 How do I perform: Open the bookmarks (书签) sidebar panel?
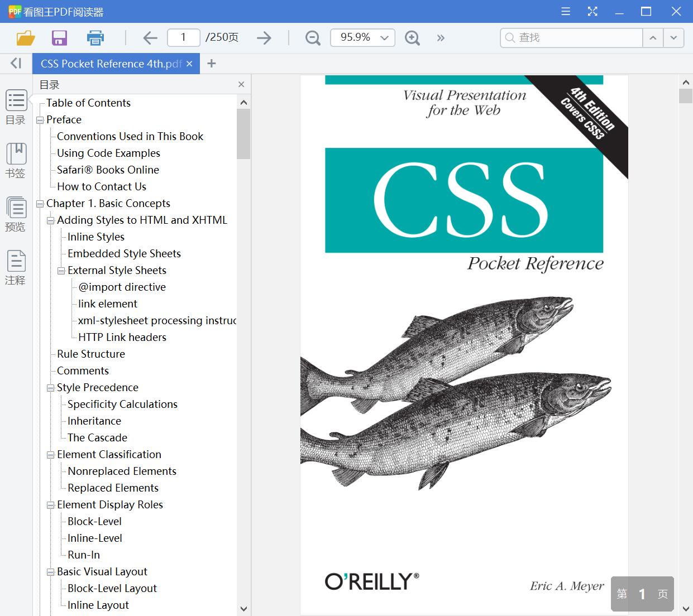pos(16,161)
